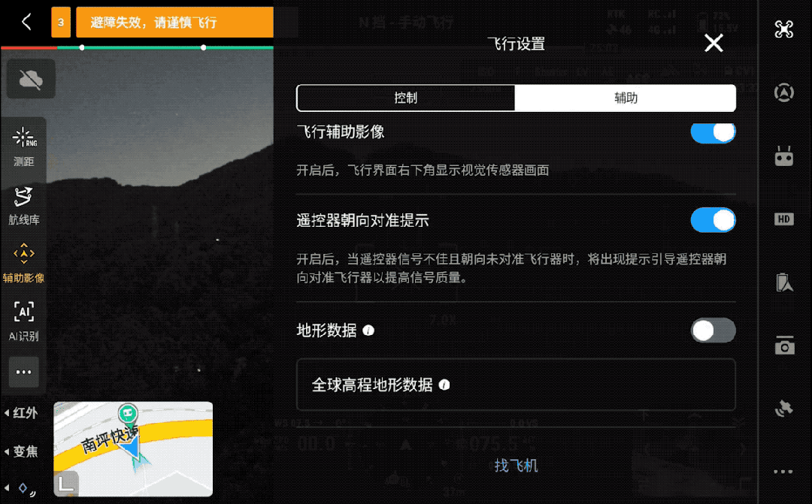Turn off 遥控器朝向对准提示 toggle
The height and width of the screenshot is (504, 812).
coord(713,220)
